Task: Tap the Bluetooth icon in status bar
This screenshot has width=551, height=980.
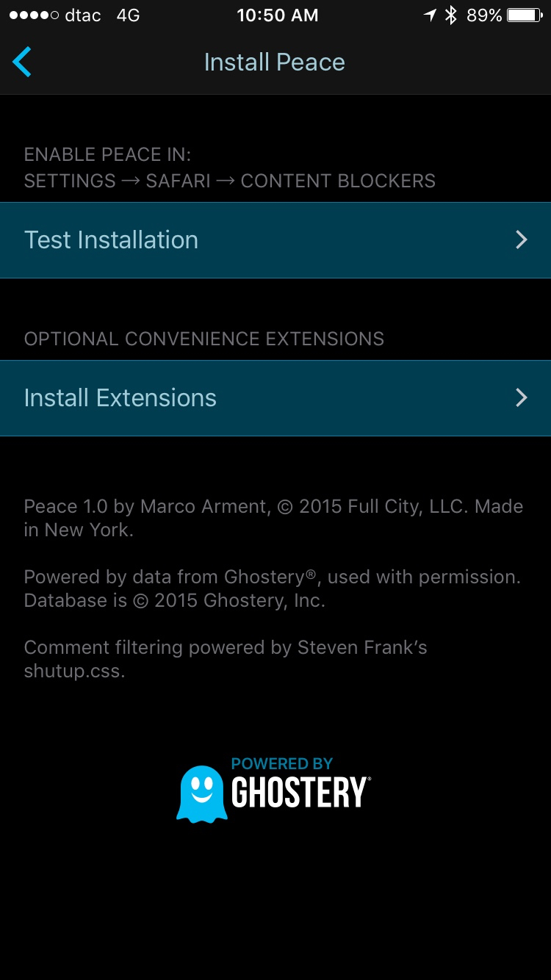Action: tap(451, 15)
